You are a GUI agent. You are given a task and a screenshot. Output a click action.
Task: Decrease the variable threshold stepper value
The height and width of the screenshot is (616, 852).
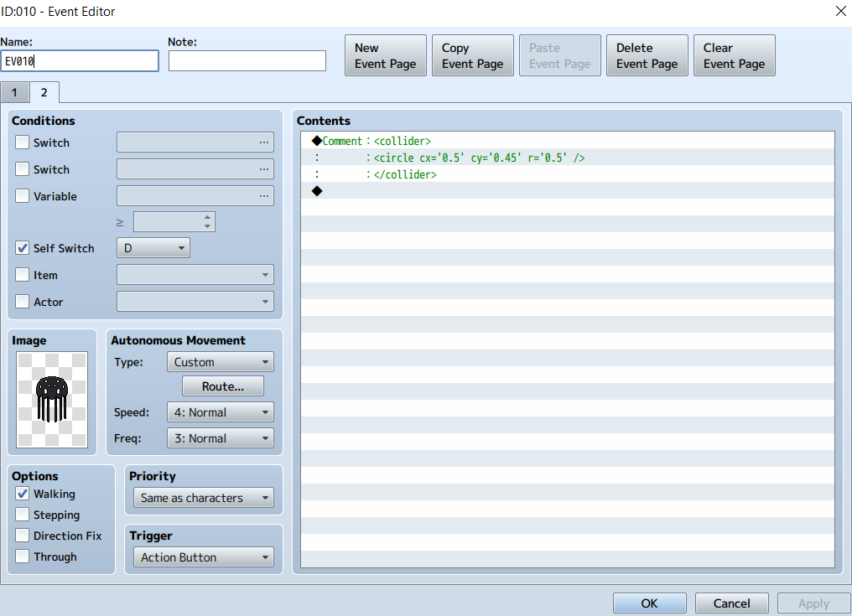[x=208, y=226]
